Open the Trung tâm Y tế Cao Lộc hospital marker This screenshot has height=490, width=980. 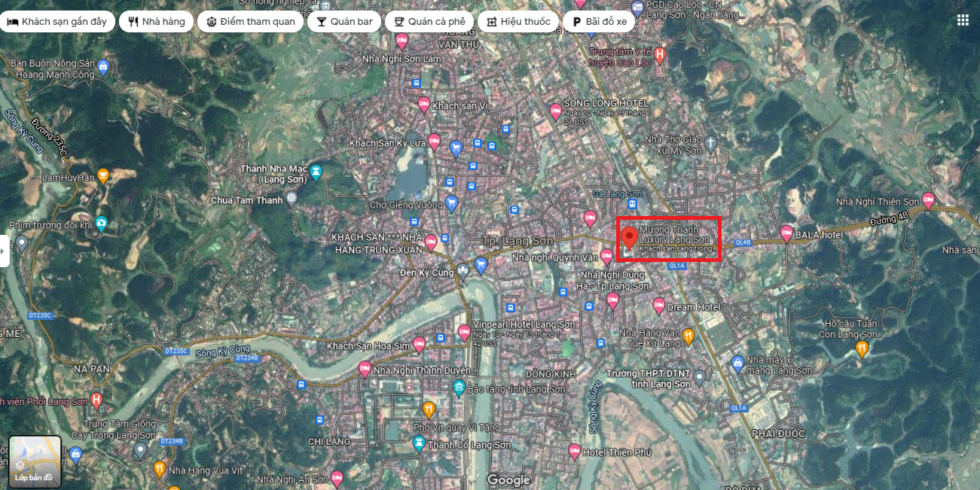(x=660, y=54)
